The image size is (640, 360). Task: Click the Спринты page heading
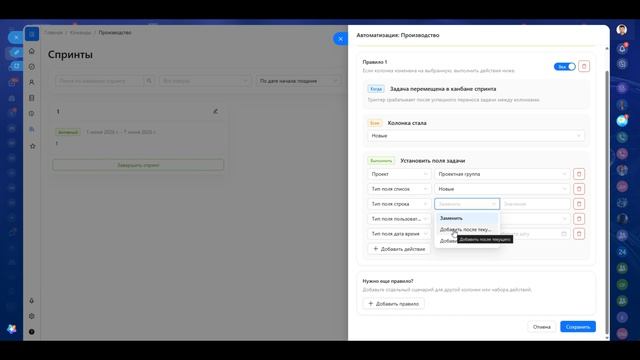tap(70, 55)
